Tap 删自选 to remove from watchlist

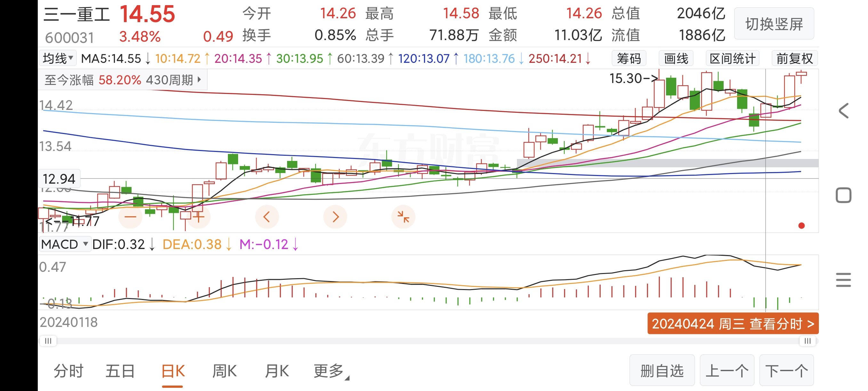662,370
